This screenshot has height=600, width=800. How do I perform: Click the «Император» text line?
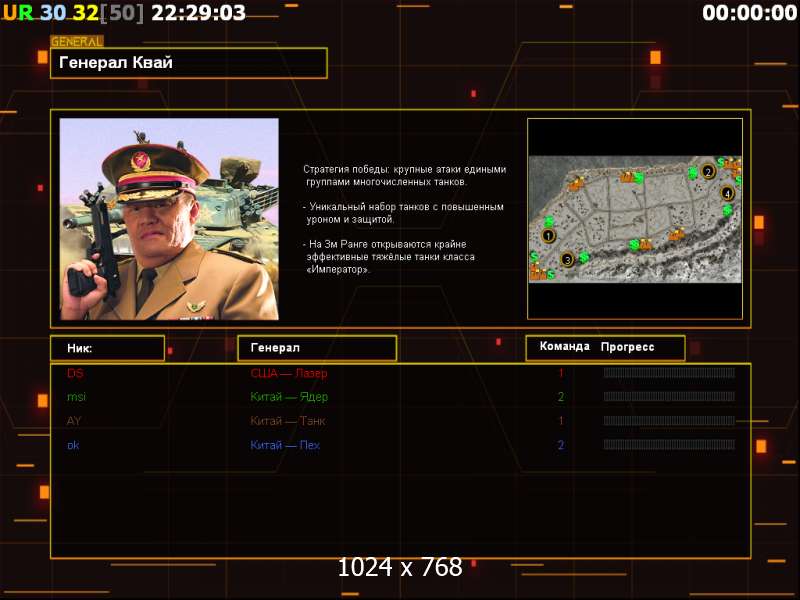tap(338, 269)
